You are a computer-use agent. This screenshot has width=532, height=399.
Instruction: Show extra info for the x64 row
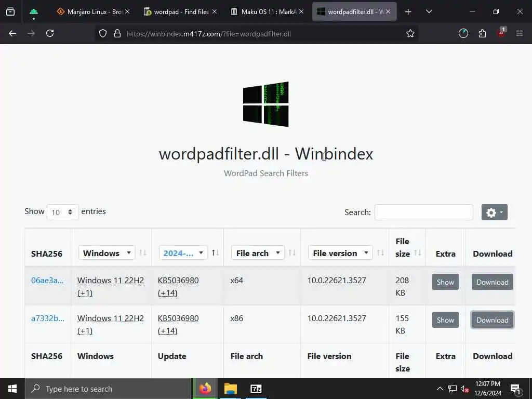pos(445,282)
